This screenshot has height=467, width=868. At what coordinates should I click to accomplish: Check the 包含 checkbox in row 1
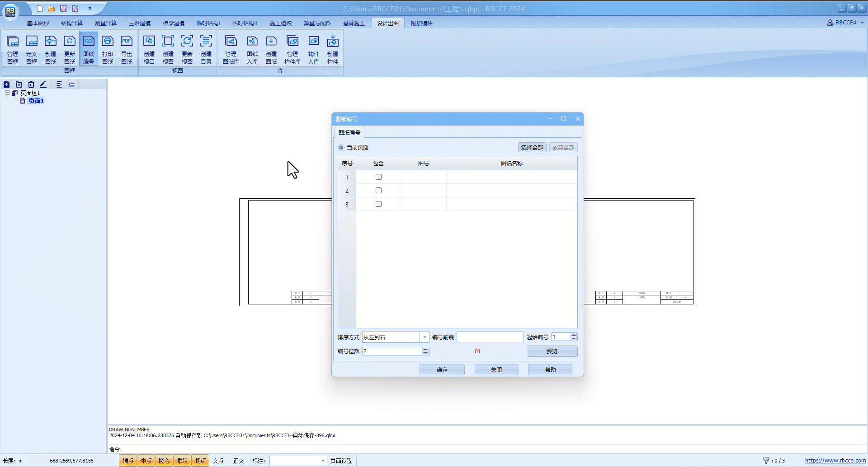[378, 177]
